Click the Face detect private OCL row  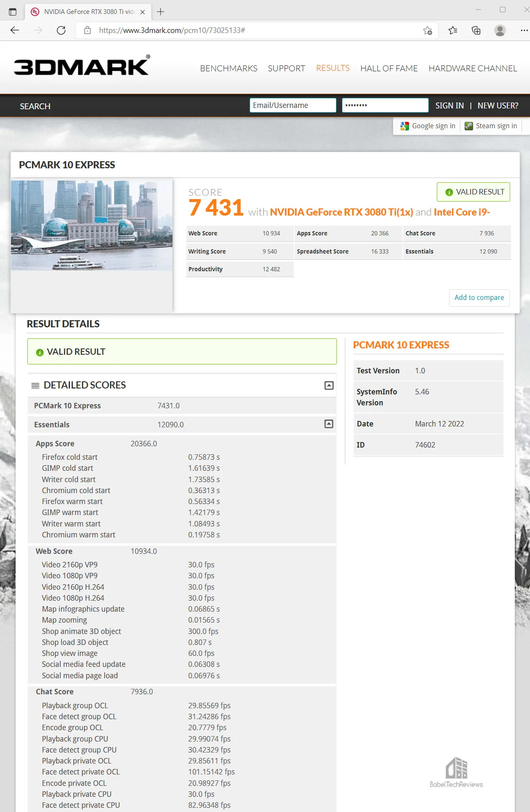click(182, 772)
